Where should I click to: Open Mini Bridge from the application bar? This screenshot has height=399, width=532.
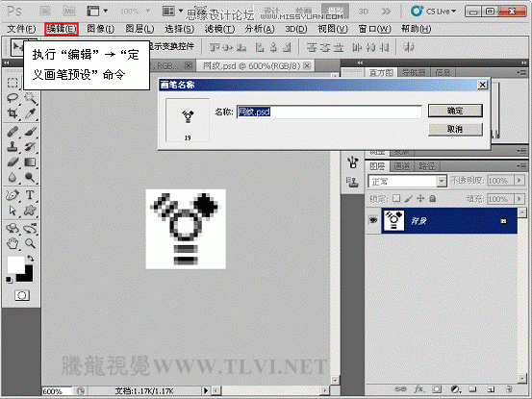(x=69, y=12)
